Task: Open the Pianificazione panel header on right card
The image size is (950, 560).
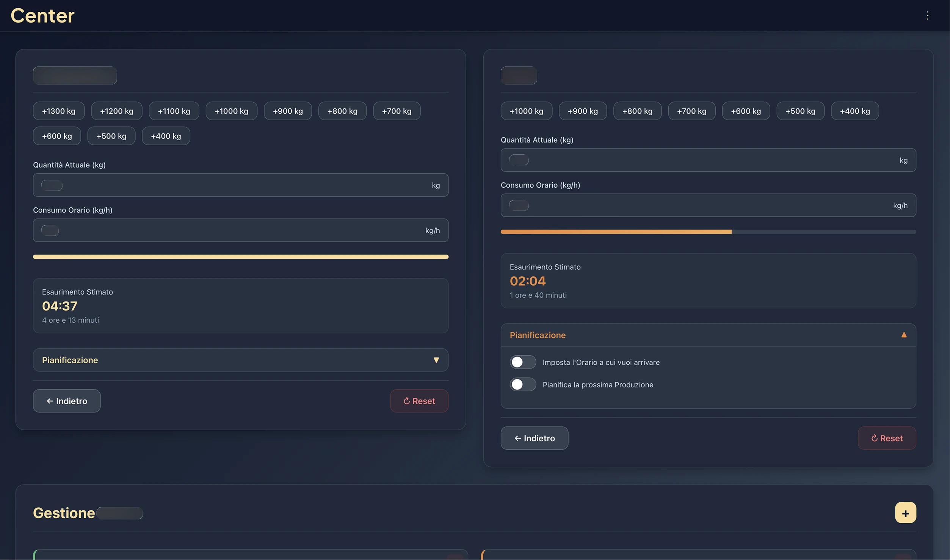Action: pos(538,335)
